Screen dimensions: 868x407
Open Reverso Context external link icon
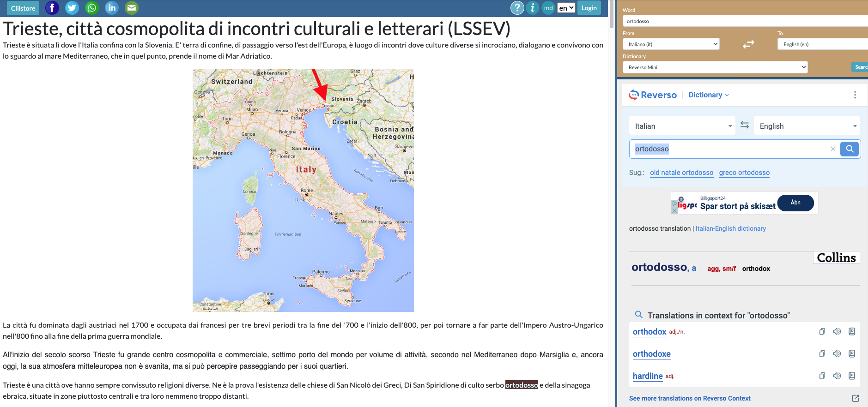[x=856, y=398]
